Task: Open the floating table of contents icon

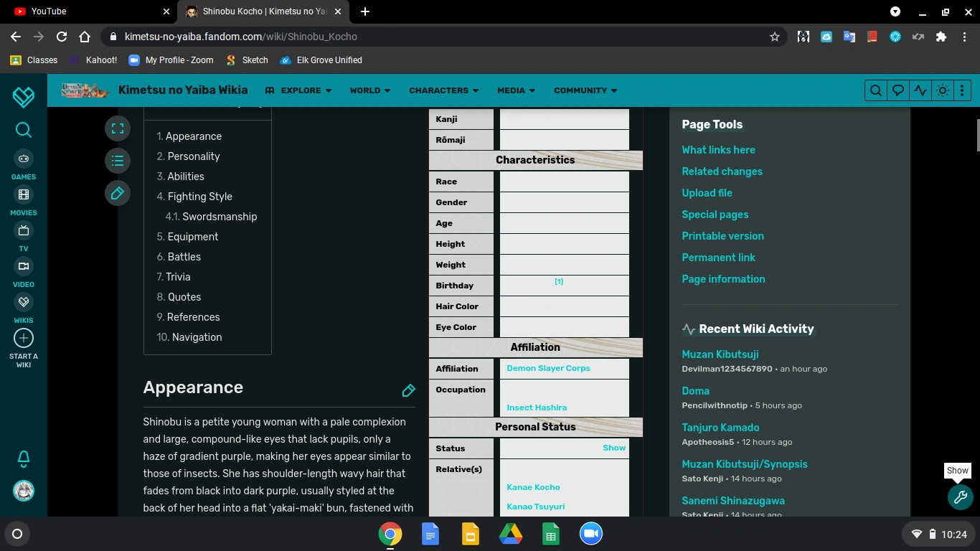Action: [x=118, y=161]
